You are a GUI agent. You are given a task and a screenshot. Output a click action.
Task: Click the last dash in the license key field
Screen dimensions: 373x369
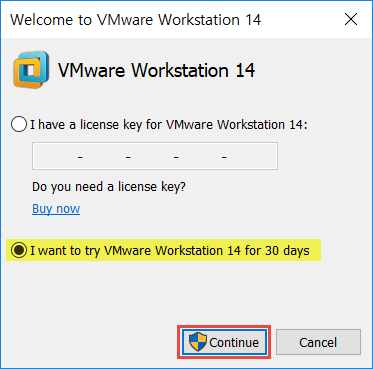pos(224,157)
